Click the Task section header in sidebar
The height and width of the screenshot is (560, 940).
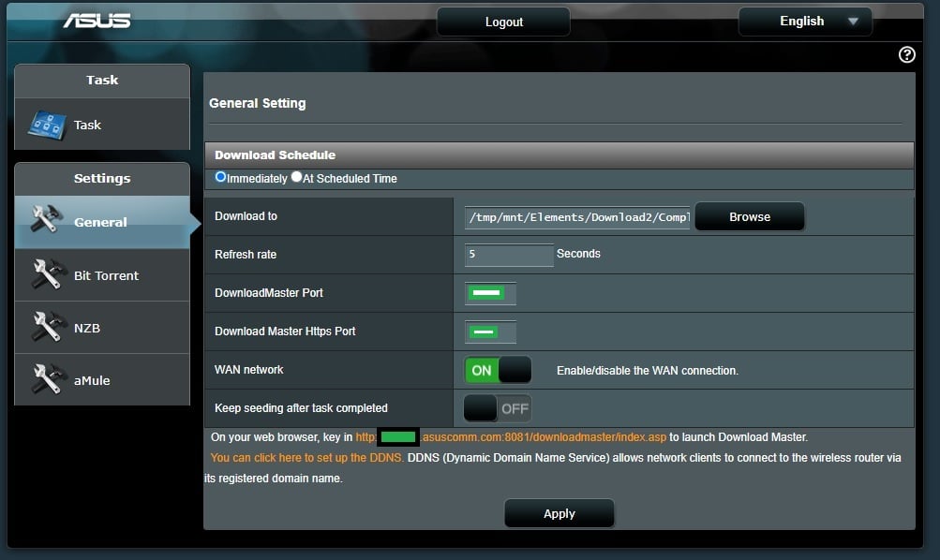tap(102, 81)
